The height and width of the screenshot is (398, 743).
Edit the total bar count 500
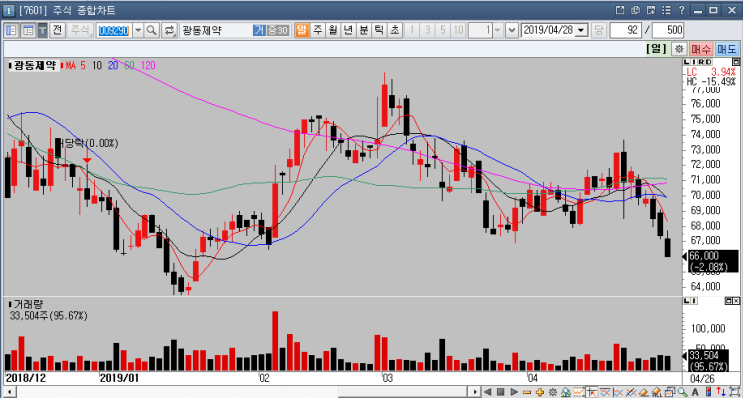(x=668, y=31)
